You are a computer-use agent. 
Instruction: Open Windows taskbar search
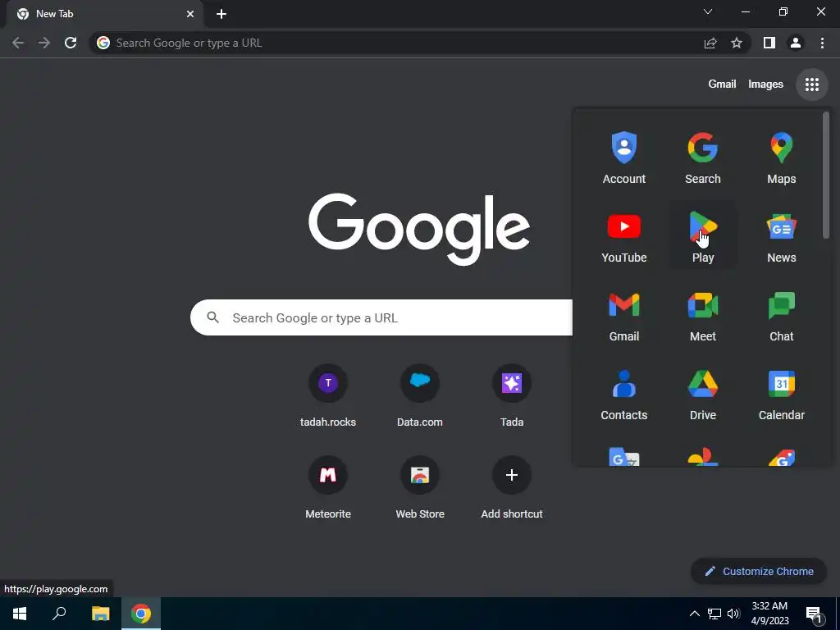click(59, 614)
